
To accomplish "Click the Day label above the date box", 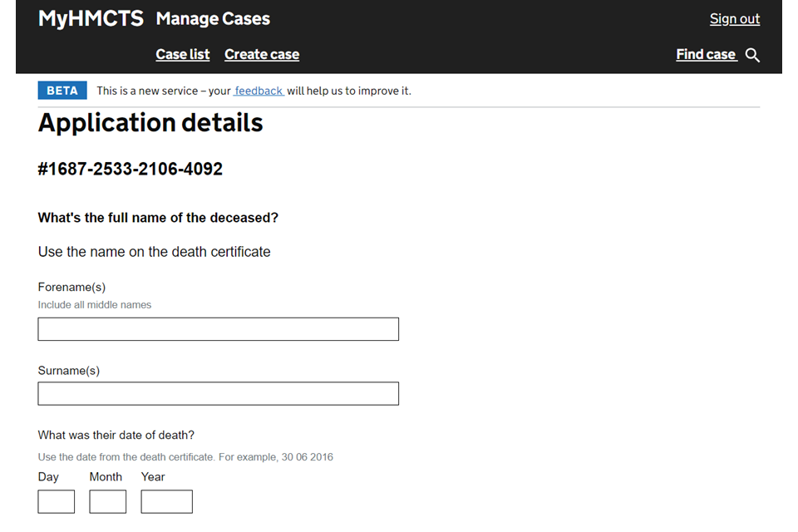I will pos(48,476).
